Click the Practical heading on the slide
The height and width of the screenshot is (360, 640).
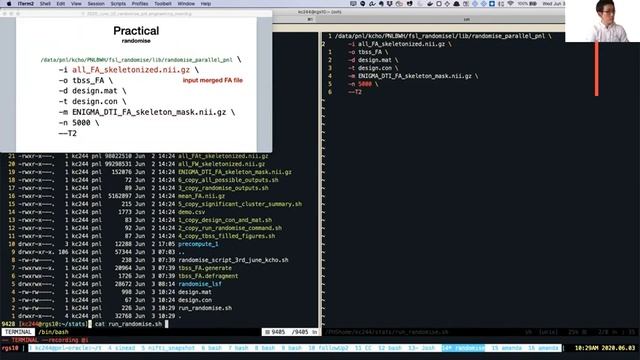pos(136,31)
